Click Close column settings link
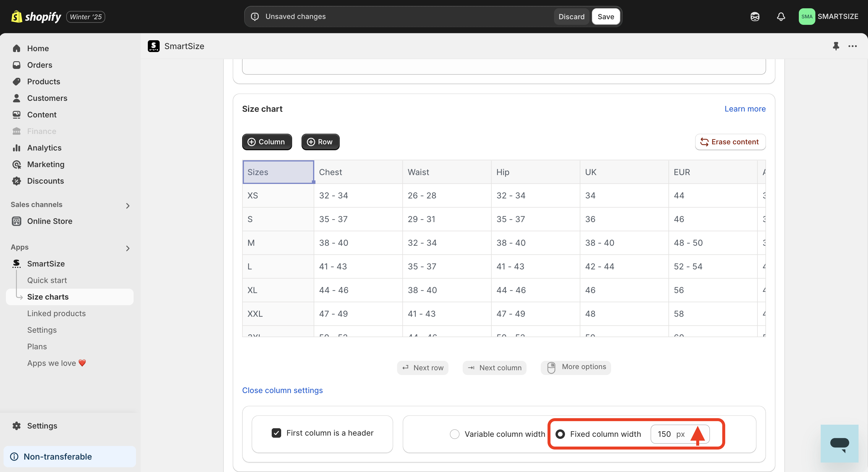 282,390
